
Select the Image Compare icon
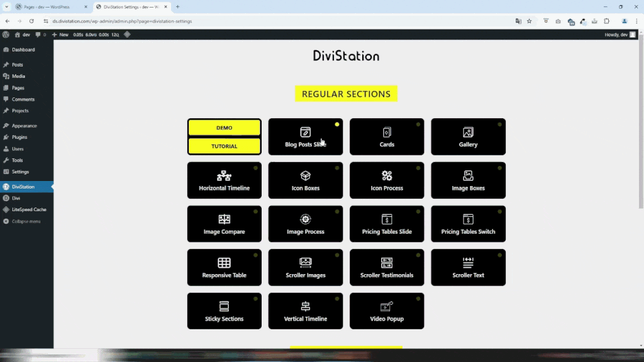[x=224, y=219]
